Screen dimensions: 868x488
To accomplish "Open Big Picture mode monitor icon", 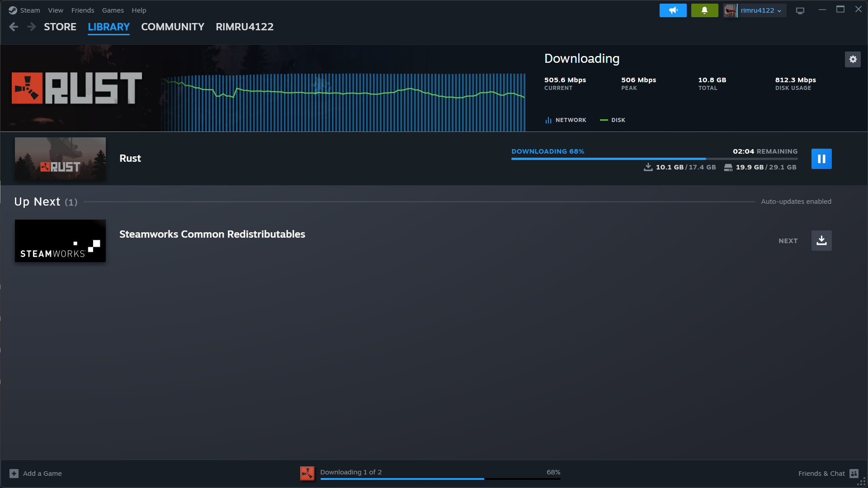I will pyautogui.click(x=800, y=10).
